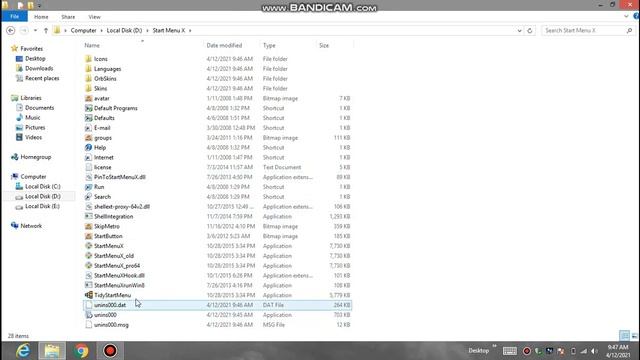Open Pictures library
Viewport: 640px width, 360px height.
[35, 127]
